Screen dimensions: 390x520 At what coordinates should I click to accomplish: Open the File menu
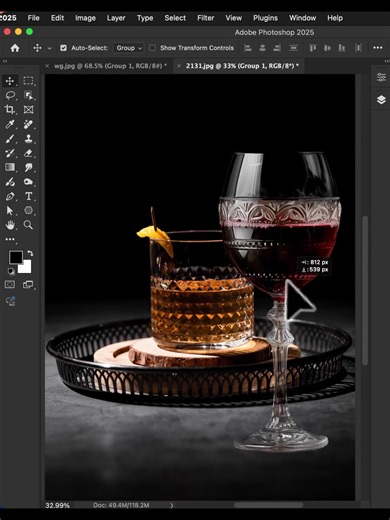(33, 18)
